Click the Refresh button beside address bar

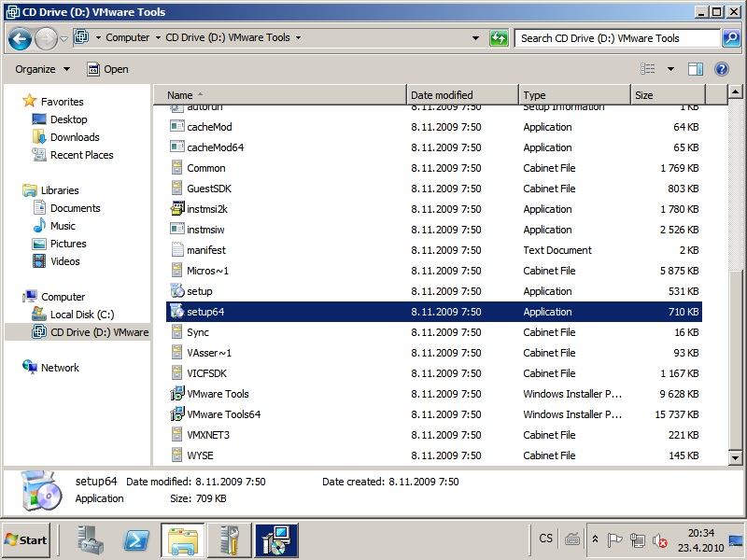(500, 38)
